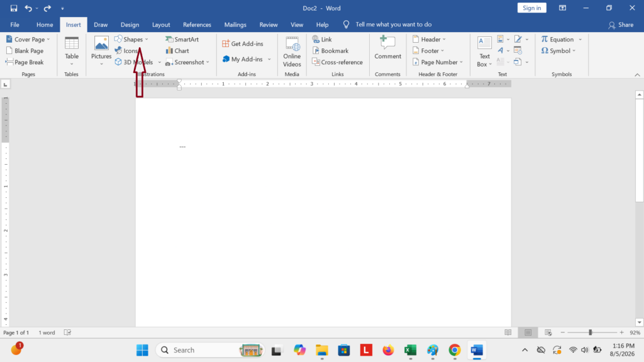Screen dimensions: 644x362
Task: Insert Pictures from the ribbon
Action: (101, 51)
